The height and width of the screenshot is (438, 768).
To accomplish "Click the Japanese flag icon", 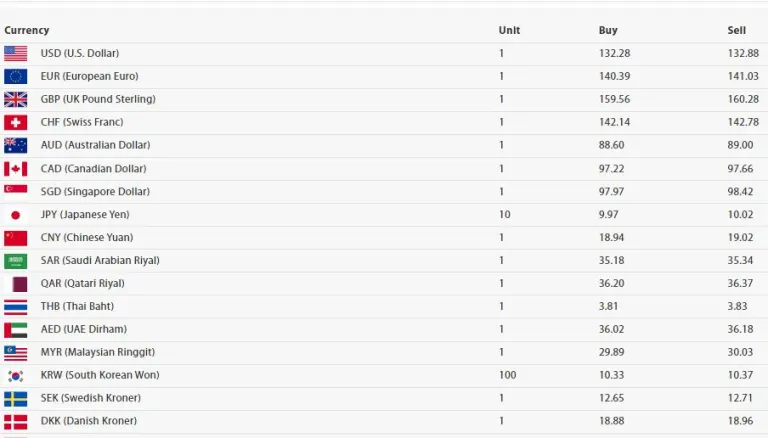I will [16, 214].
